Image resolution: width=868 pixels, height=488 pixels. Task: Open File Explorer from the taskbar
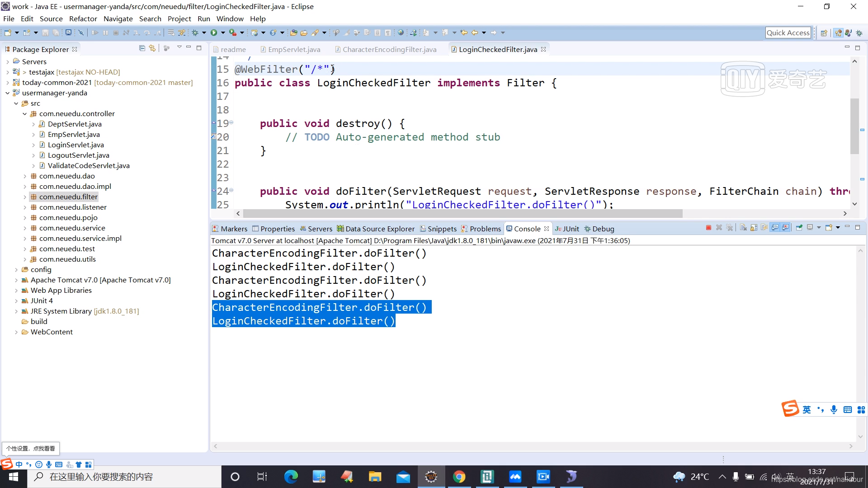pos(375,477)
